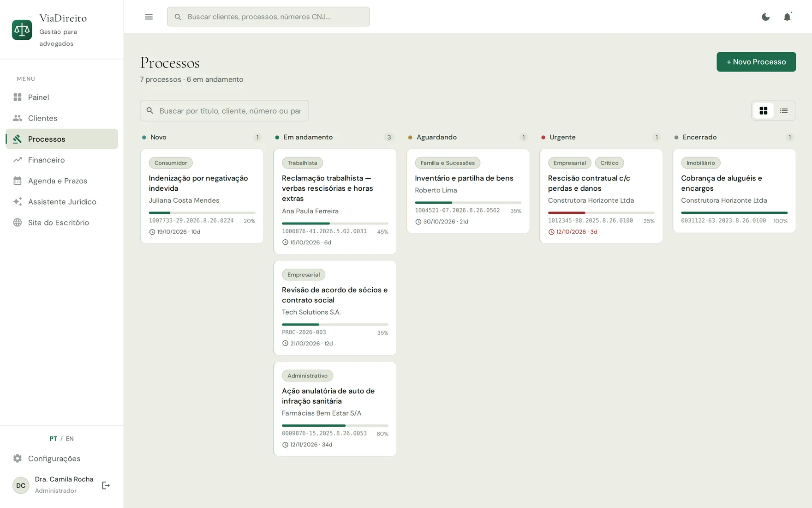The image size is (812, 508).
Task: Click the Financeiro trend icon
Action: (18, 160)
